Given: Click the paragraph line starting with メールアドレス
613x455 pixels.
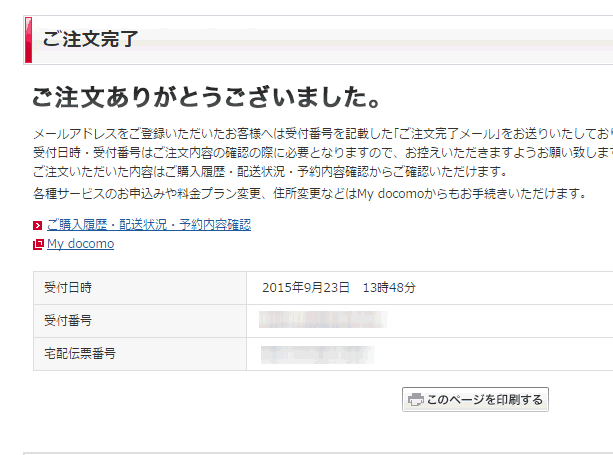Looking at the screenshot, I should point(320,134).
